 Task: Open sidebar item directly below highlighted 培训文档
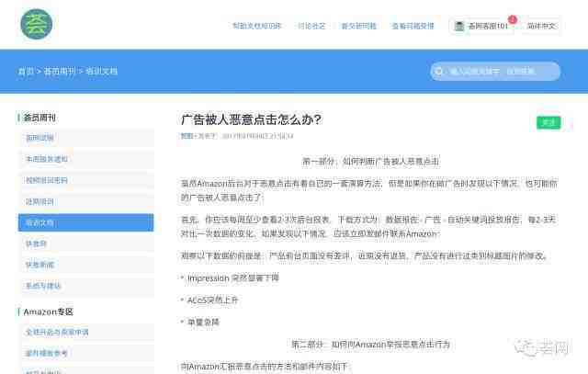pyautogui.click(x=85, y=244)
